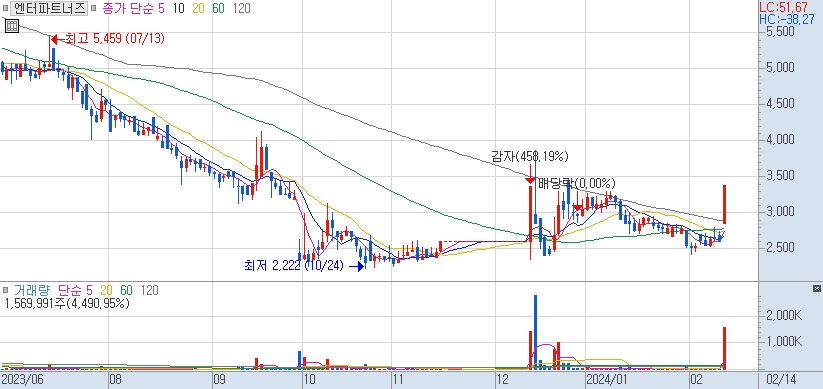Select the price 60-day moving average label
The height and width of the screenshot is (389, 823).
[x=219, y=8]
